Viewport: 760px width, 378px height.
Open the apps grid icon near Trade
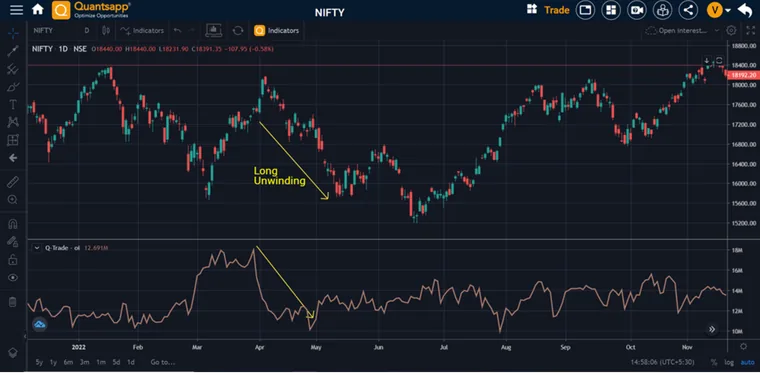532,10
